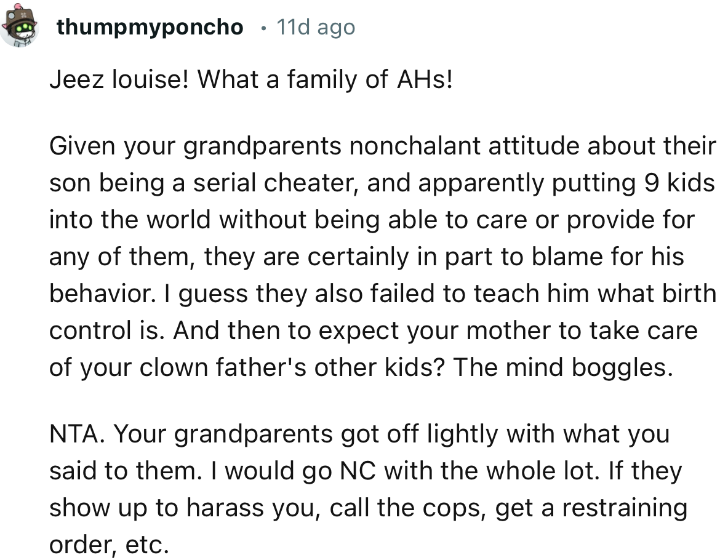Open thumpmyponcho's profile via username
The image size is (728, 560).
pyautogui.click(x=150, y=27)
